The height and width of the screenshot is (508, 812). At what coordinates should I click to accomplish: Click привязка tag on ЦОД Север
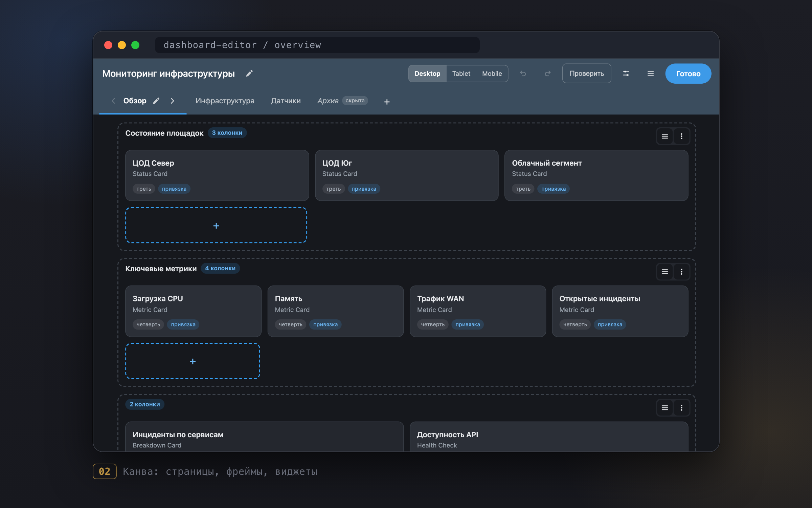174,189
